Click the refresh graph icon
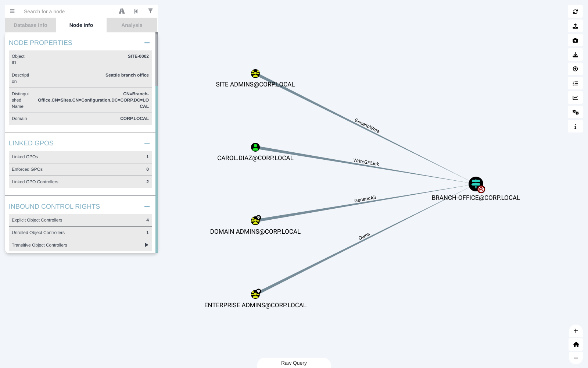The image size is (588, 368). click(575, 12)
